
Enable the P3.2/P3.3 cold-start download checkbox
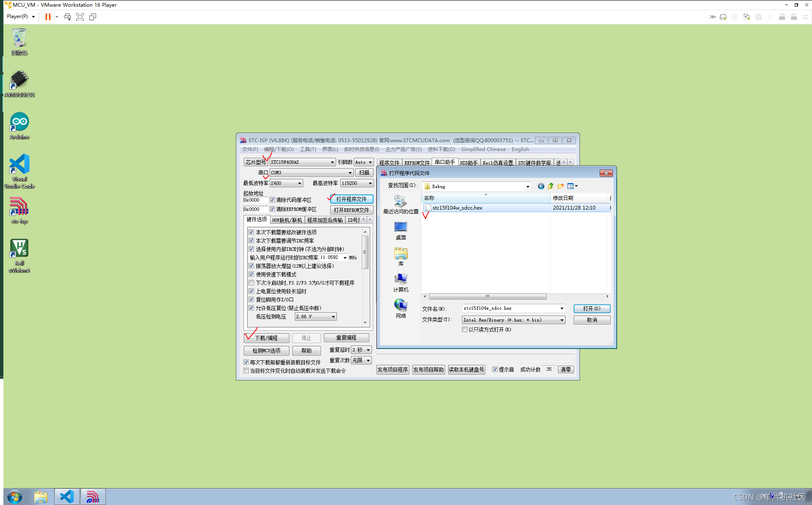pyautogui.click(x=251, y=282)
